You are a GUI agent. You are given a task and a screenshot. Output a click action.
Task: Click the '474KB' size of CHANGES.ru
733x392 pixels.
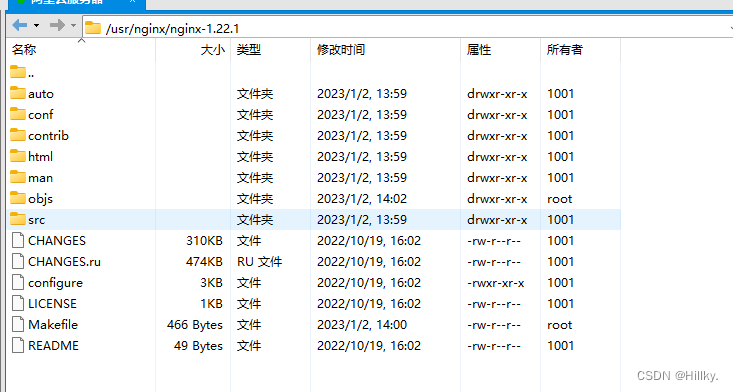pos(204,262)
